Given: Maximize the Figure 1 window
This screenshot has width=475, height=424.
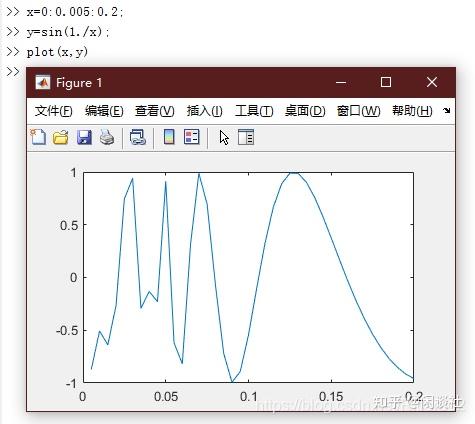Looking at the screenshot, I should tap(386, 82).
